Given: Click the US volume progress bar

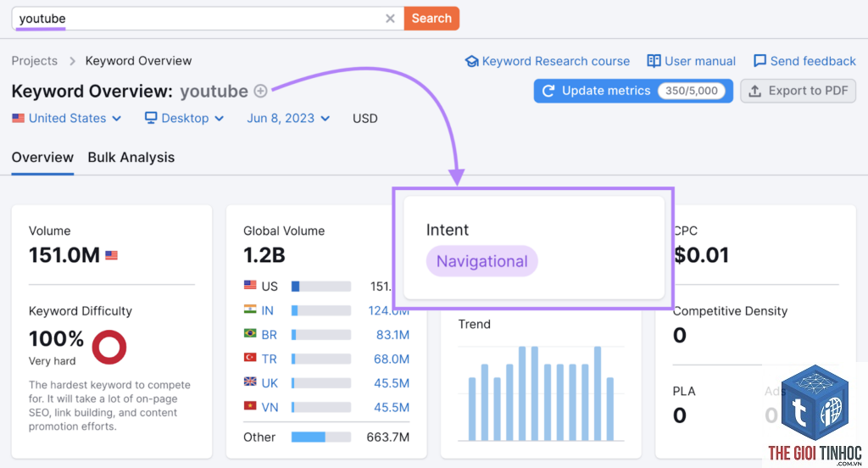Looking at the screenshot, I should [x=321, y=287].
